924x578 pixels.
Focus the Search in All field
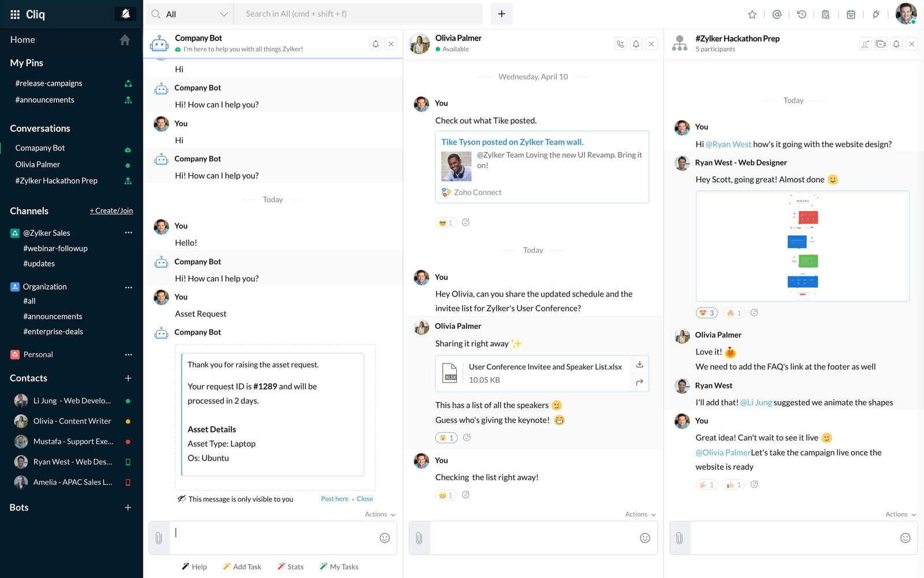click(x=358, y=14)
